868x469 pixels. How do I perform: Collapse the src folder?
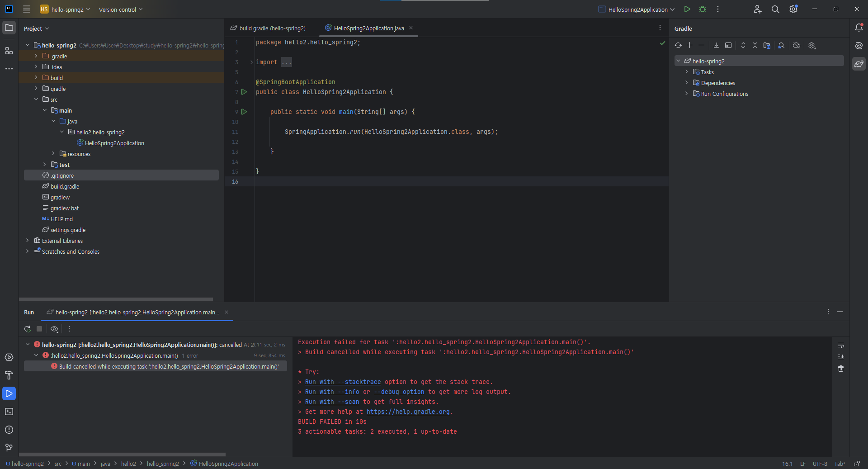[36, 99]
